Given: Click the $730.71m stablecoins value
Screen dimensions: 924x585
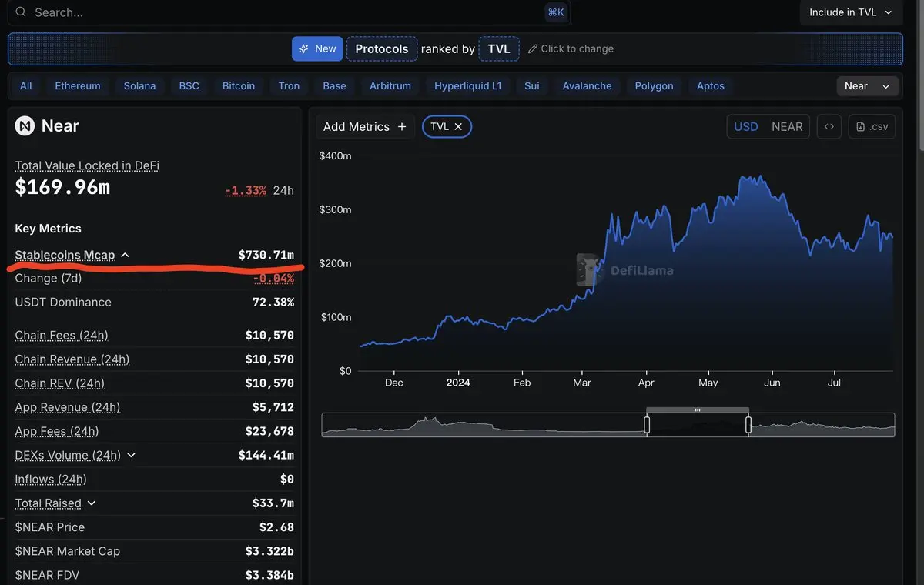Looking at the screenshot, I should [x=266, y=255].
